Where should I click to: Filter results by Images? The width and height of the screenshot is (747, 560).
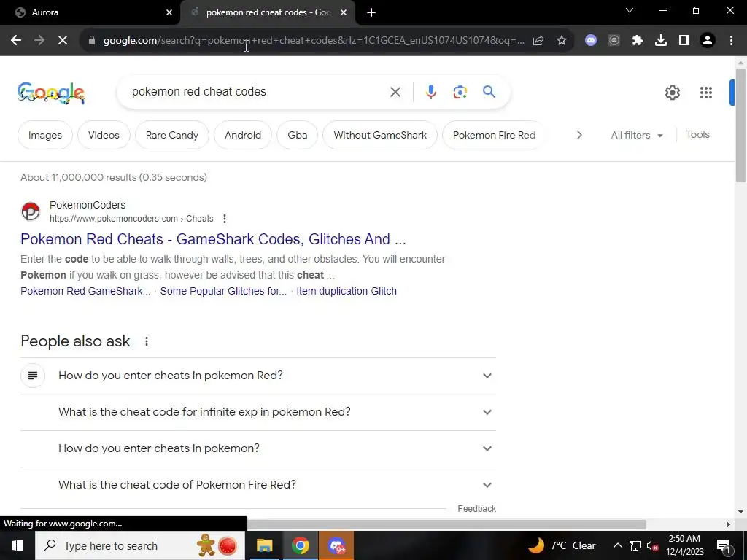(44, 135)
